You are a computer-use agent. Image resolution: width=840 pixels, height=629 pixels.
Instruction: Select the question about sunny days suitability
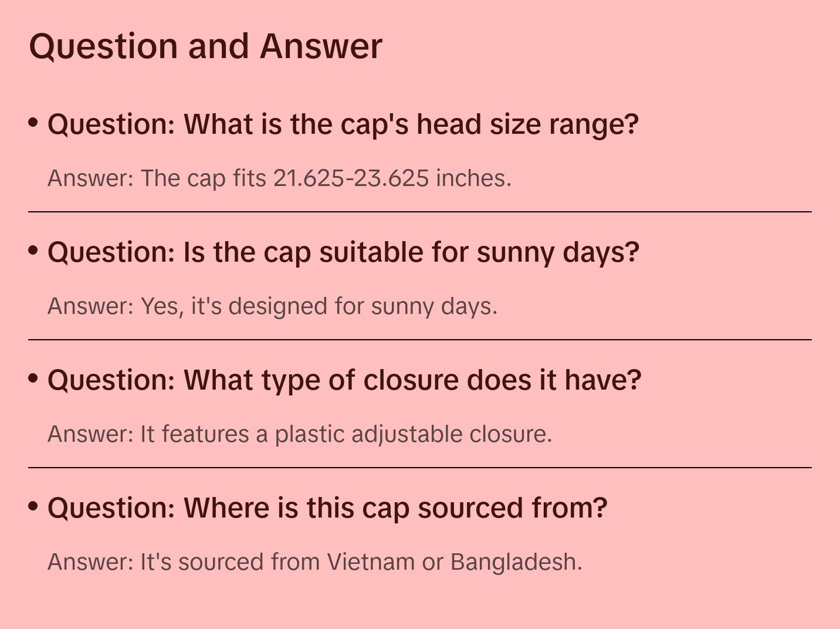[343, 252]
